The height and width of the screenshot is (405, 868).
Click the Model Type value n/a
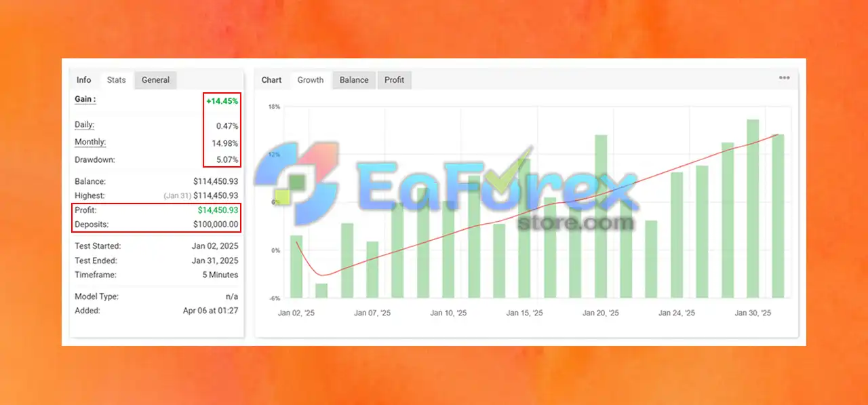[x=231, y=296]
